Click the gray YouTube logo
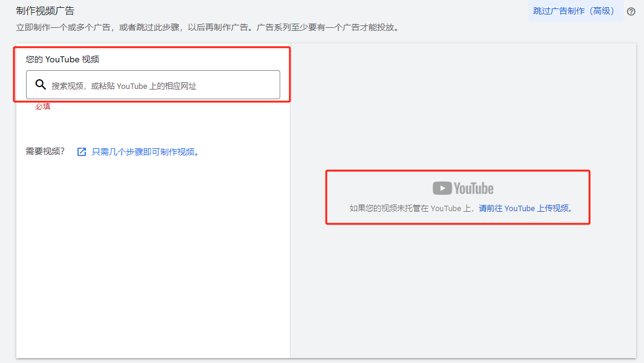The width and height of the screenshot is (644, 363). point(463,189)
